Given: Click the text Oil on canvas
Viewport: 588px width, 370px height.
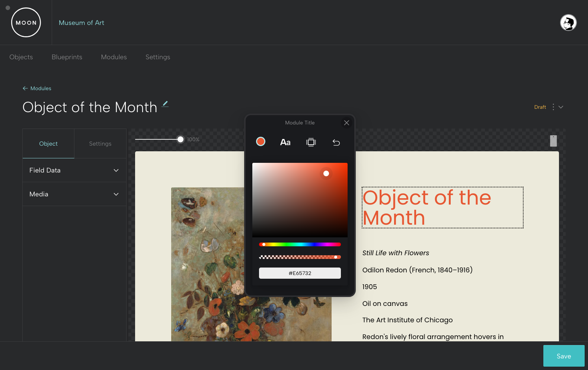Looking at the screenshot, I should tap(385, 303).
